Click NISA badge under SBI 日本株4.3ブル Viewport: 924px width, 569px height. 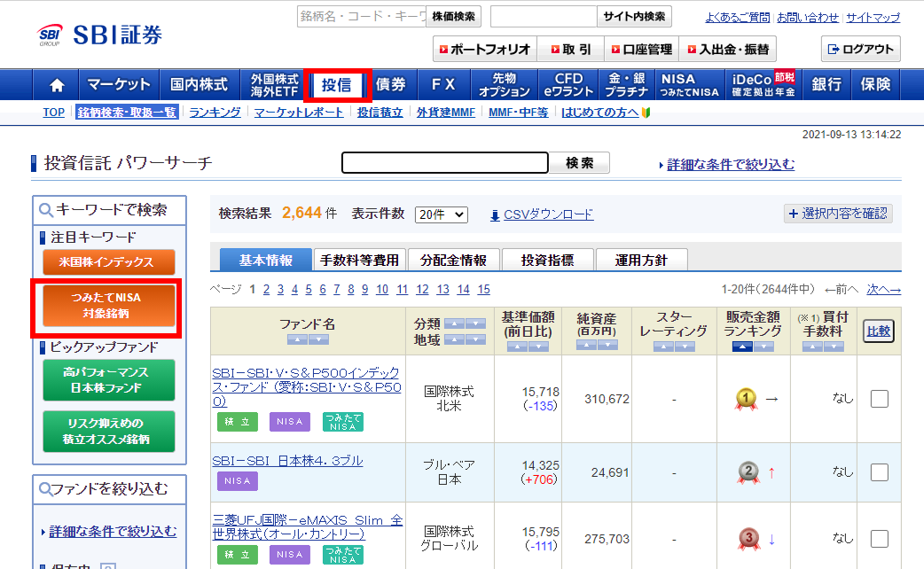pyautogui.click(x=238, y=480)
